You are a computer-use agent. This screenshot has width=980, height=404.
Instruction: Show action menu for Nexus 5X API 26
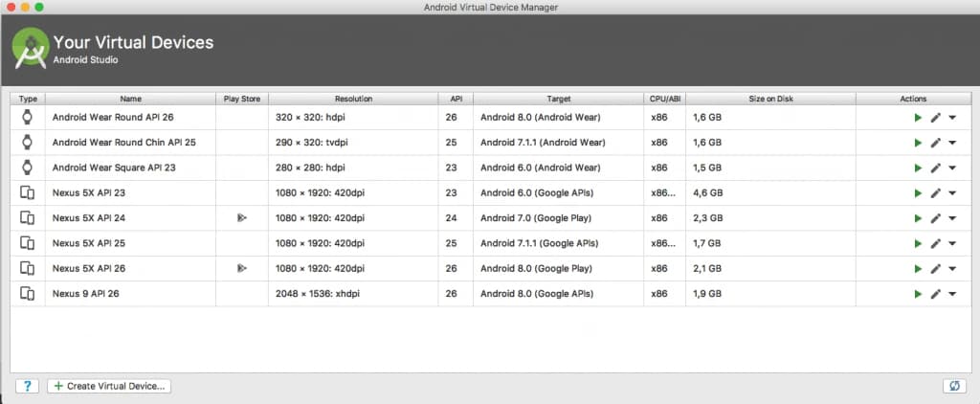coord(952,268)
